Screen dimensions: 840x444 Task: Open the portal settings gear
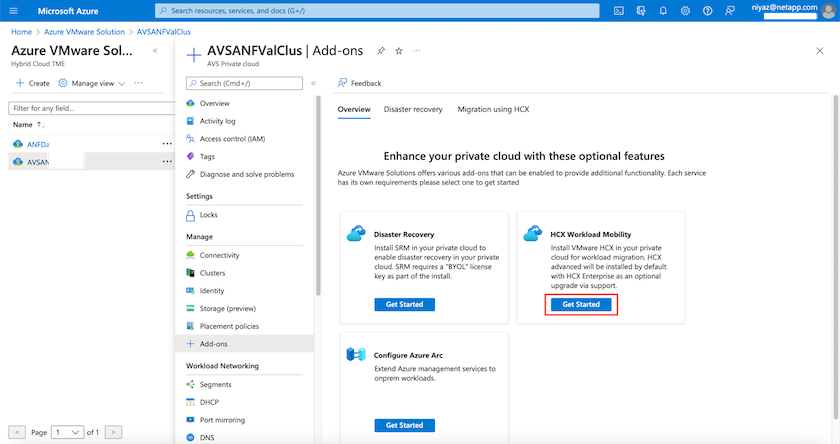coord(686,11)
